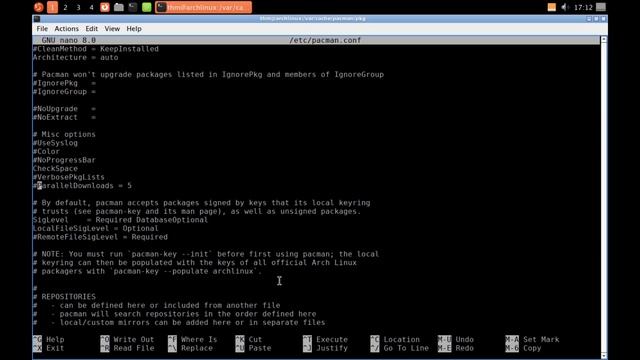This screenshot has width=640, height=360.
Task: Open the File menu
Action: coord(42,29)
